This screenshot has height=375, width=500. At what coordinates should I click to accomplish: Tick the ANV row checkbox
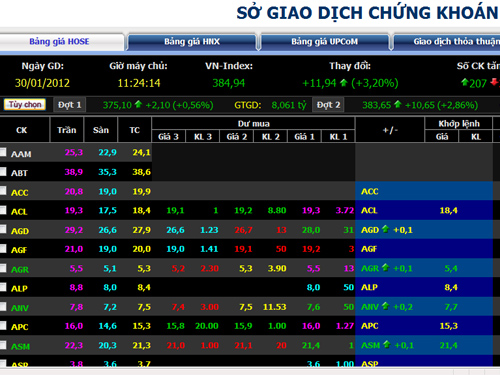[3, 306]
